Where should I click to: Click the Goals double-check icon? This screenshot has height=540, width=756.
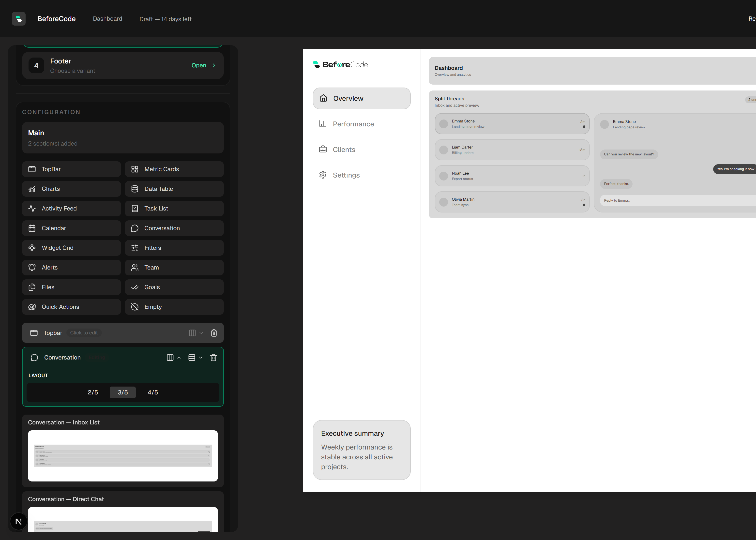(x=135, y=287)
